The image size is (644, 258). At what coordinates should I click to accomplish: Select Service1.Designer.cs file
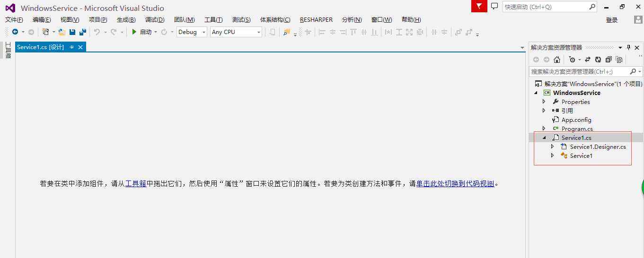pos(598,146)
